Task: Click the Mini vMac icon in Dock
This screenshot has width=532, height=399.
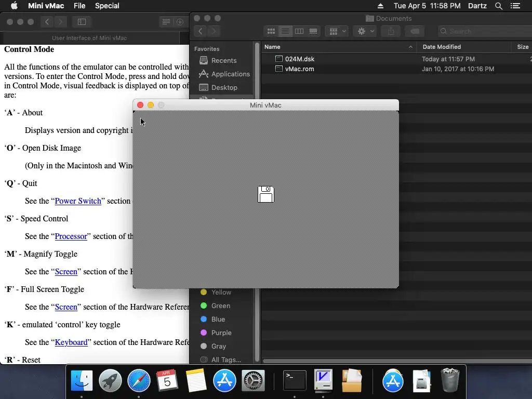Action: (x=323, y=380)
